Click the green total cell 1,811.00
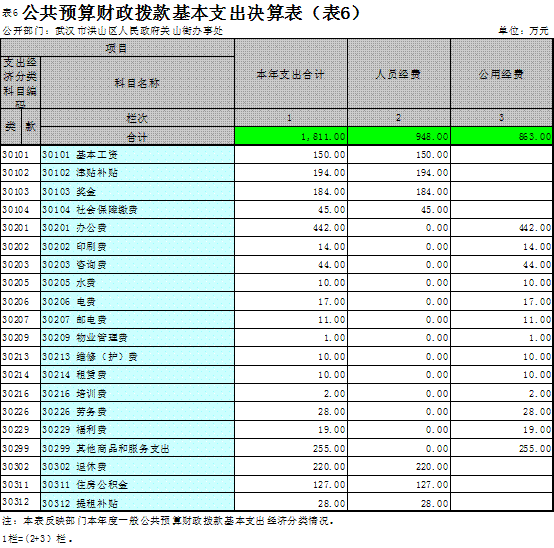This screenshot has height=548, width=554. 291,136
